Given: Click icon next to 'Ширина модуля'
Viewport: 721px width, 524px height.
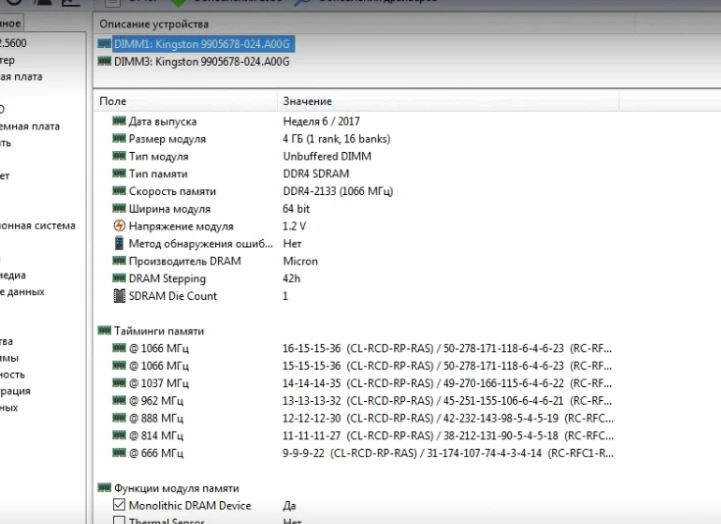Looking at the screenshot, I should tap(119, 208).
